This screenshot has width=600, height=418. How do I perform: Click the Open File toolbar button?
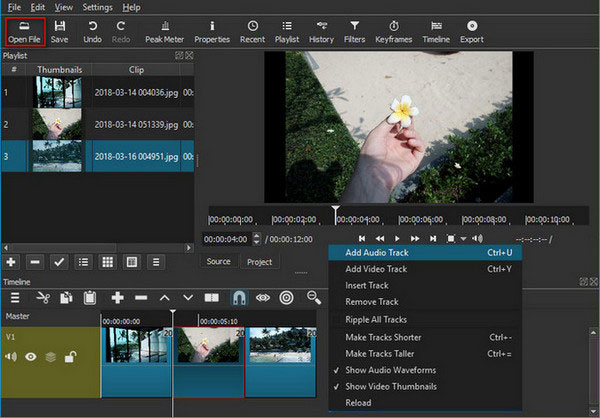pos(25,31)
